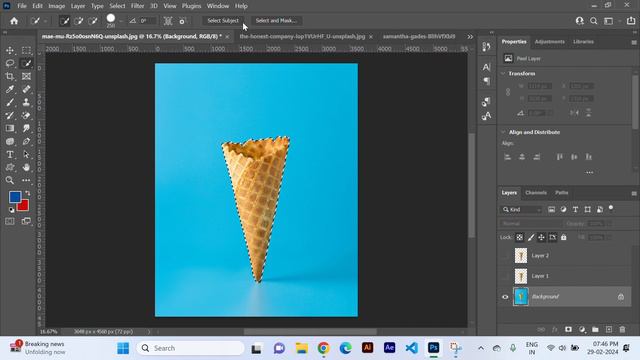Select the Eyedropper tool
The height and width of the screenshot is (360, 640).
pyautogui.click(x=10, y=89)
